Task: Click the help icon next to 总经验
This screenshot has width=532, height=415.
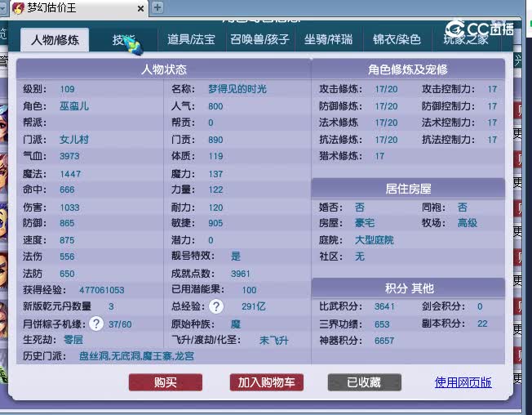Action: coord(216,306)
